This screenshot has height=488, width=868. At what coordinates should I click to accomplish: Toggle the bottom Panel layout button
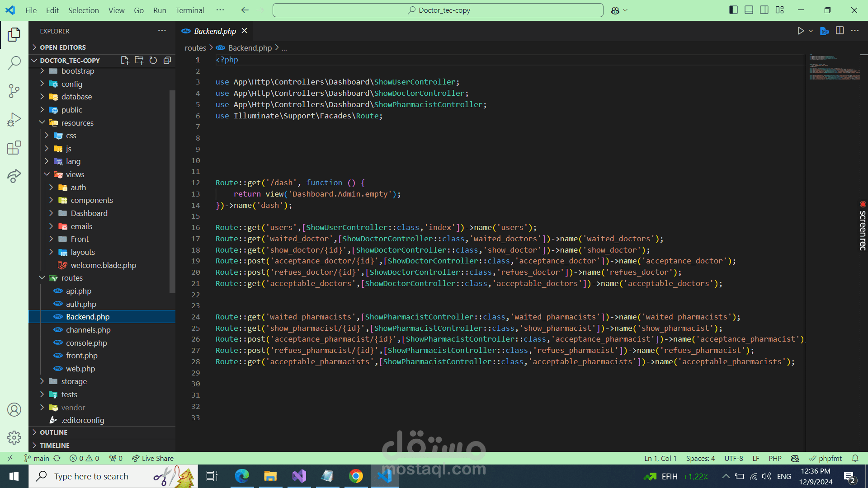(749, 10)
